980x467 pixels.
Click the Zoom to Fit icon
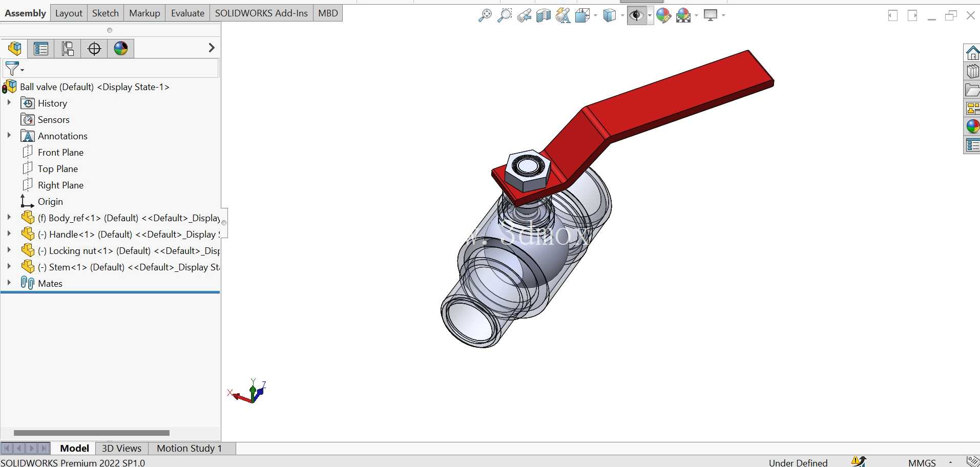[x=485, y=15]
